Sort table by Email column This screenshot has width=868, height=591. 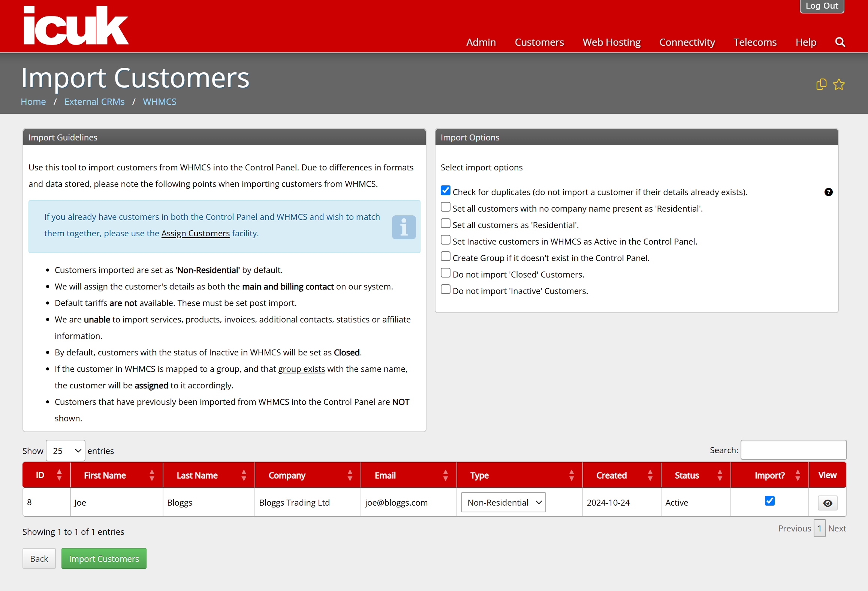409,475
